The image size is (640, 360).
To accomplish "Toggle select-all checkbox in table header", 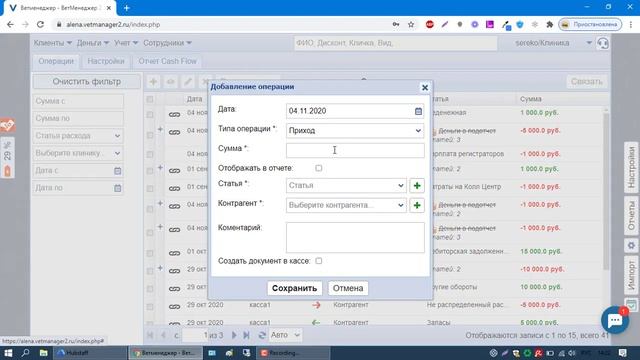I will point(150,99).
